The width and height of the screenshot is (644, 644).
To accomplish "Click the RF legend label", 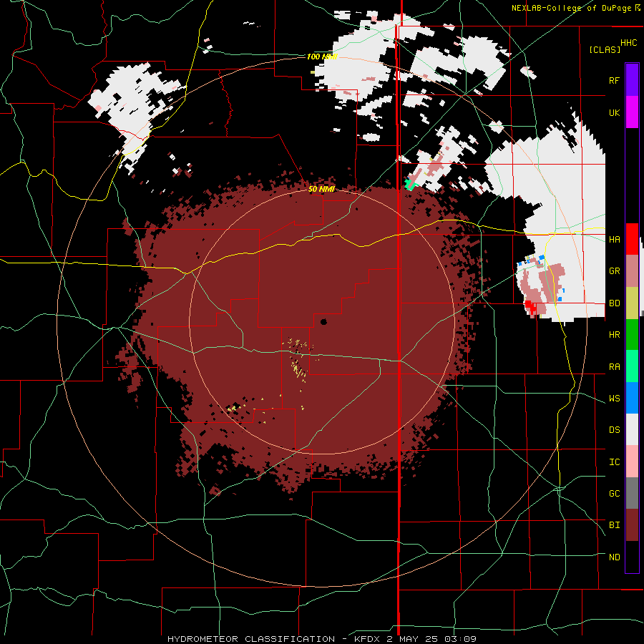I will pyautogui.click(x=614, y=80).
